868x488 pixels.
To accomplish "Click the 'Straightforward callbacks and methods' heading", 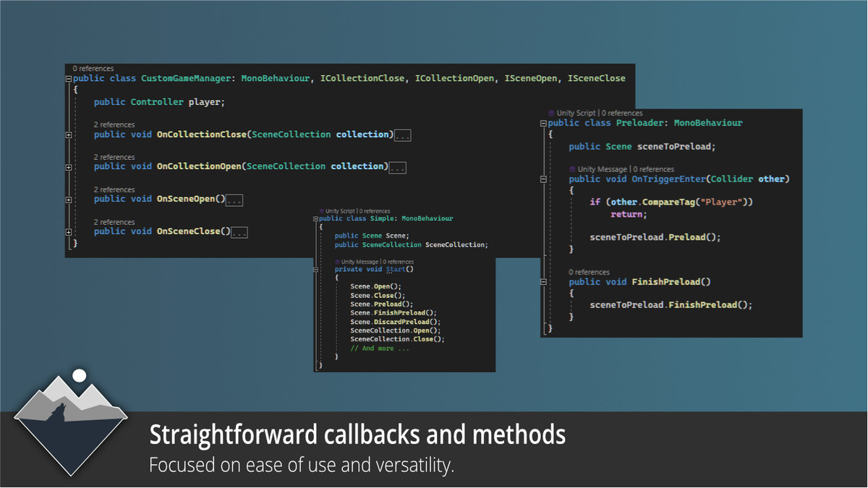I will click(357, 435).
